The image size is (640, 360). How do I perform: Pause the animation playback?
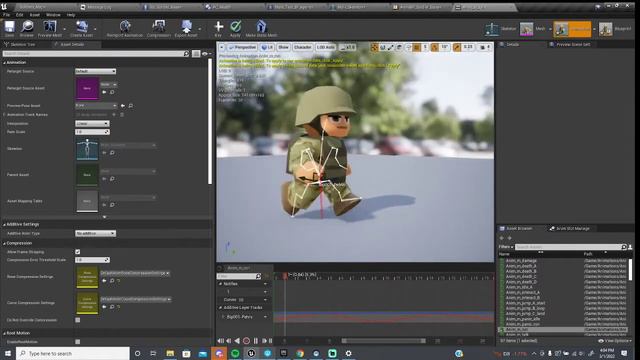(256, 341)
